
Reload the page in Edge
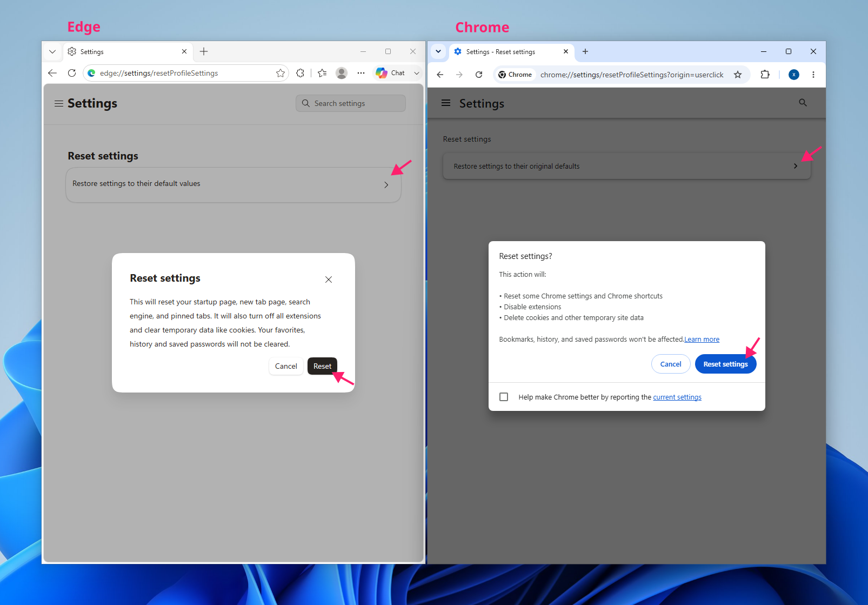72,73
